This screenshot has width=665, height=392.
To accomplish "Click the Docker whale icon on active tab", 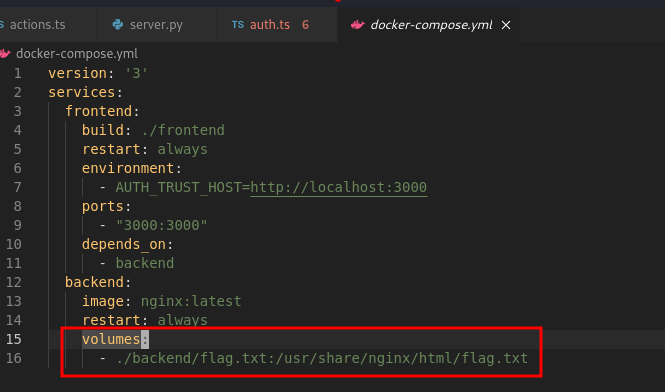I will 358,25.
